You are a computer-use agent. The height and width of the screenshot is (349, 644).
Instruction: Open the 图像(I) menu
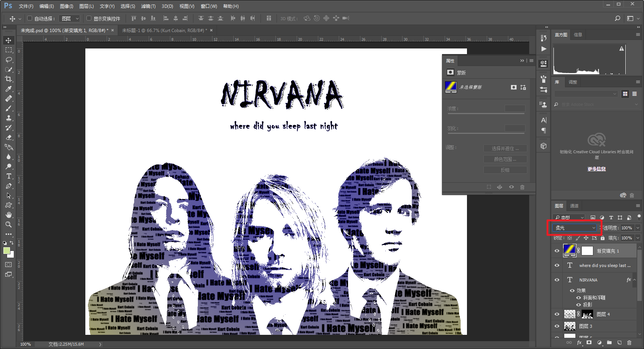click(67, 6)
